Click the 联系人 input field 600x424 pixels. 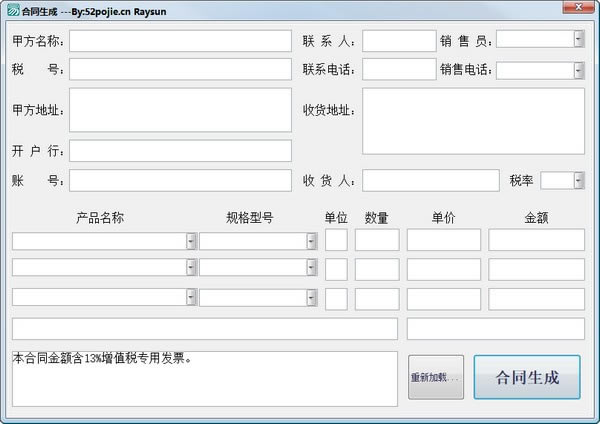[x=398, y=41]
